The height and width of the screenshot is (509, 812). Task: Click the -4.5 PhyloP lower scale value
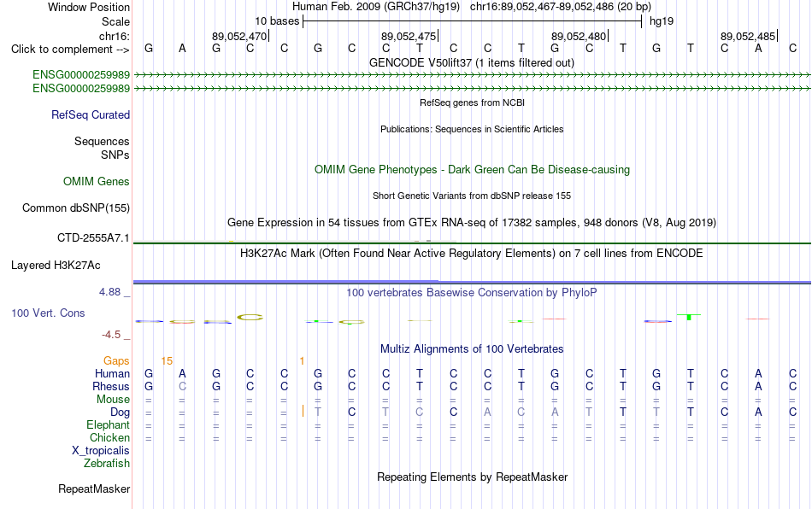coord(111,335)
